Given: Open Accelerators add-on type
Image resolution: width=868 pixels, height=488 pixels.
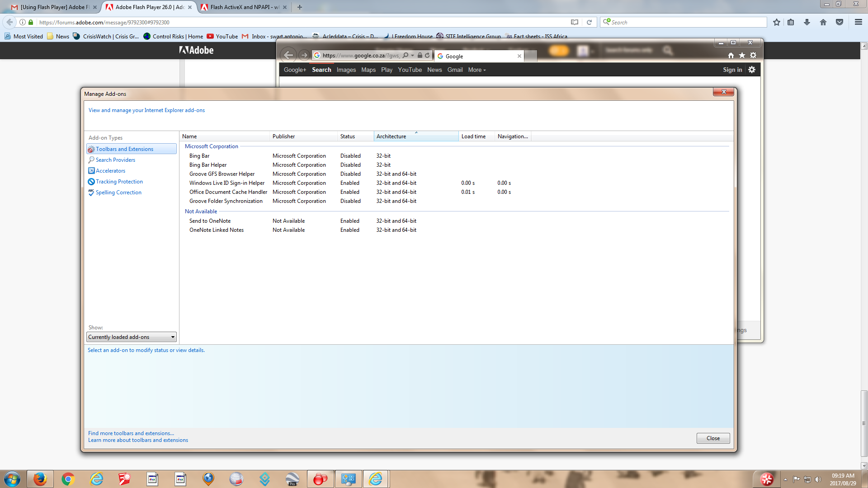Looking at the screenshot, I should [110, 171].
